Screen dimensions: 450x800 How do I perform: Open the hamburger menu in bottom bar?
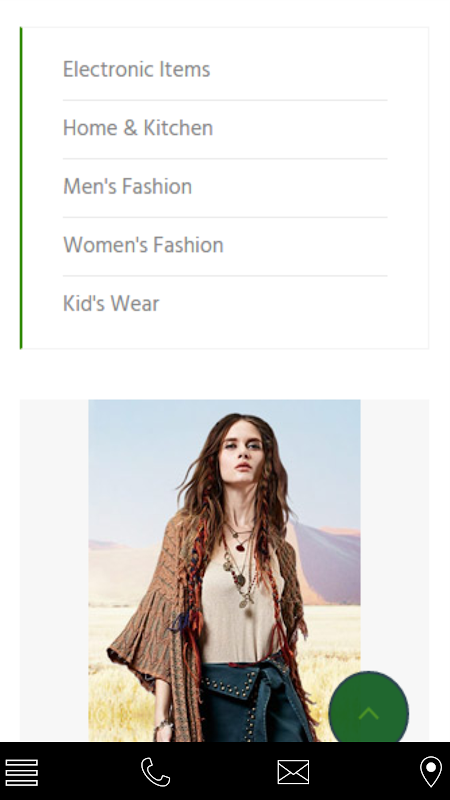(21, 772)
